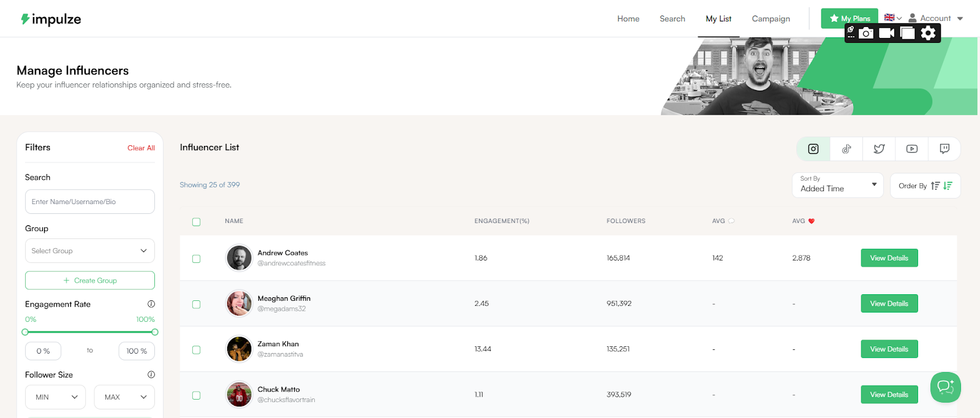Open the MIN follower size dropdown

point(55,397)
